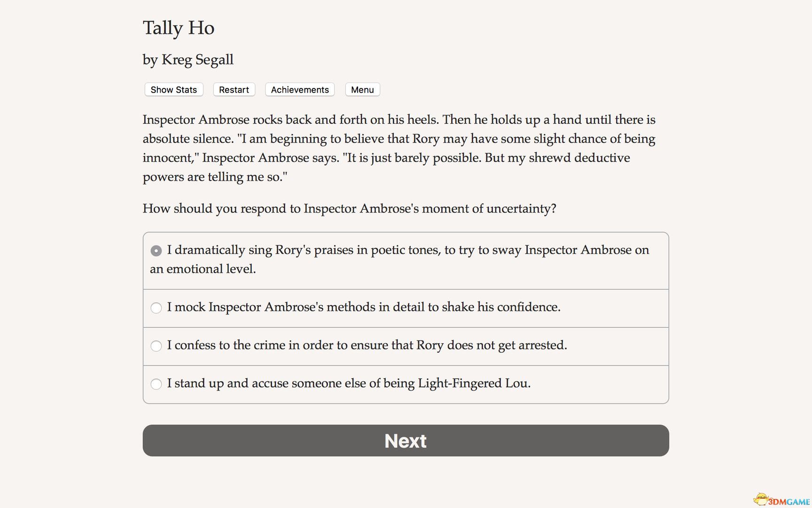
Task: Click Next to submit your response
Action: 406,440
